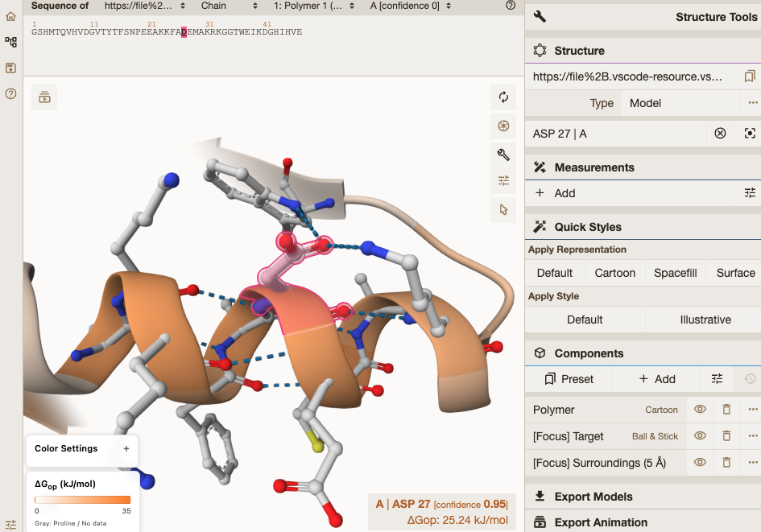Apply Cartoon representation
This screenshot has width=761, height=532.
click(x=615, y=273)
